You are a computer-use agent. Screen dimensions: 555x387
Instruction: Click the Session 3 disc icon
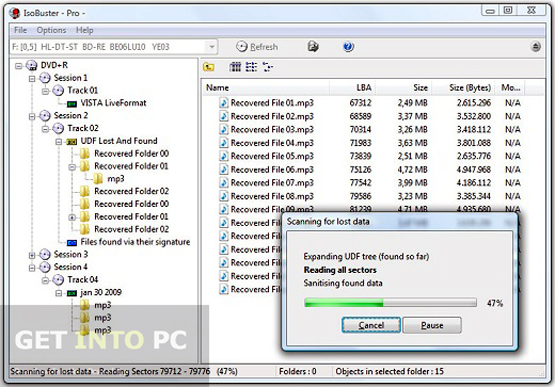[45, 254]
